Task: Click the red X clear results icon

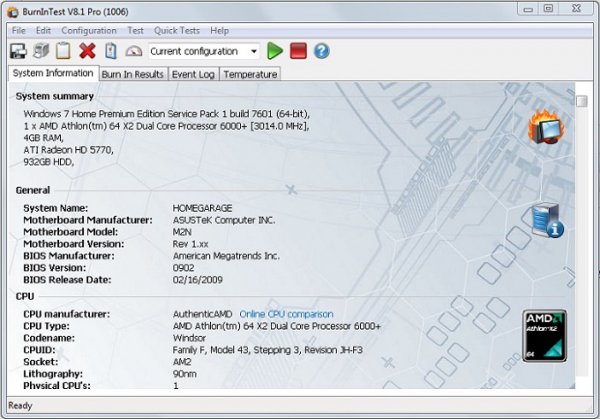Action: pos(87,51)
